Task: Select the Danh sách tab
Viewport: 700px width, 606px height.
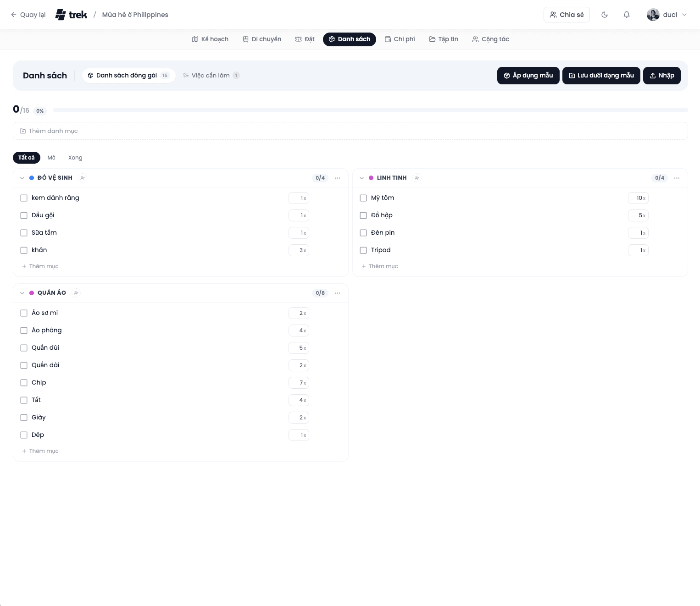Action: (350, 39)
